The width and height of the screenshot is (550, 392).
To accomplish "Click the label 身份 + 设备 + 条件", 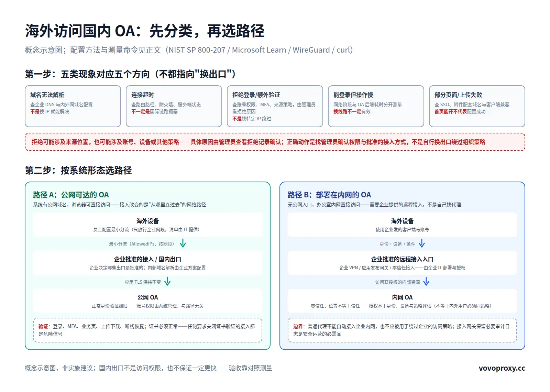I will [x=397, y=244].
